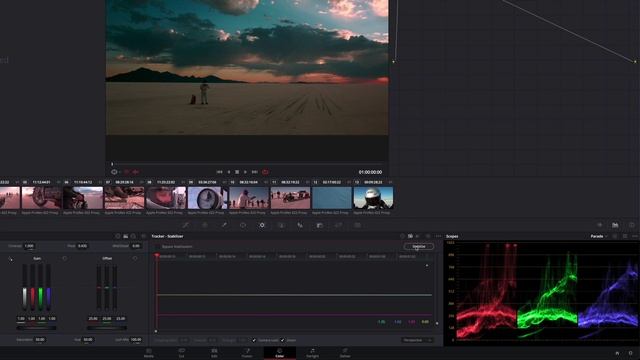Open Project Settings gear icon
640x360 pixels.
631,353
